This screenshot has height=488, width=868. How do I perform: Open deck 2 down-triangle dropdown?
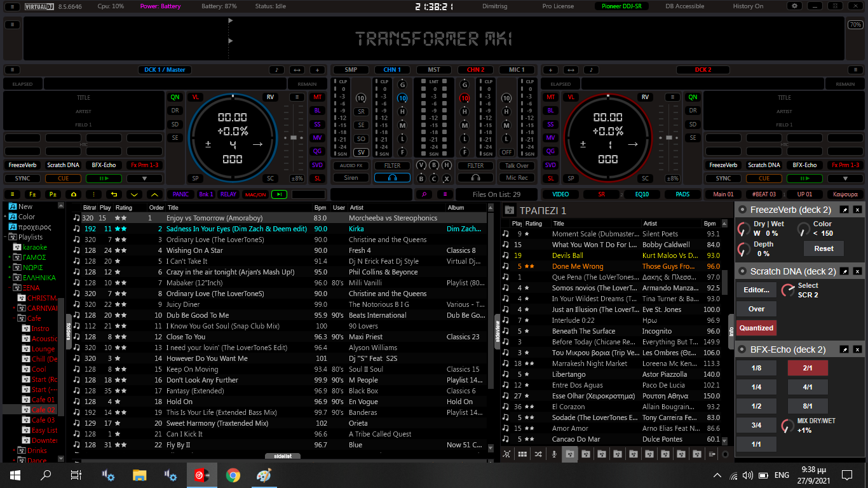tap(845, 178)
